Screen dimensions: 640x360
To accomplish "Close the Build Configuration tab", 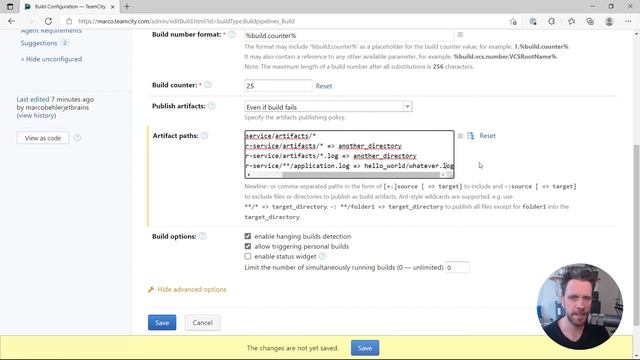I will coord(113,7).
